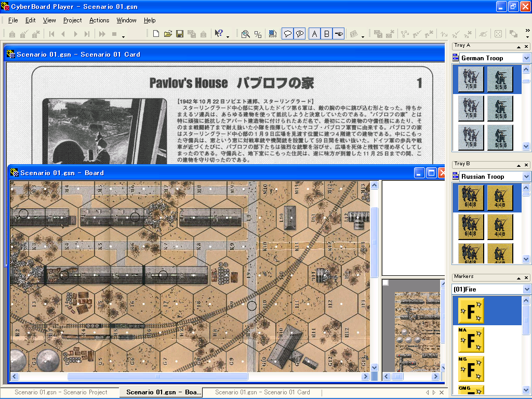Toggle the speech balloon message button
The height and width of the screenshot is (399, 532).
tap(287, 34)
